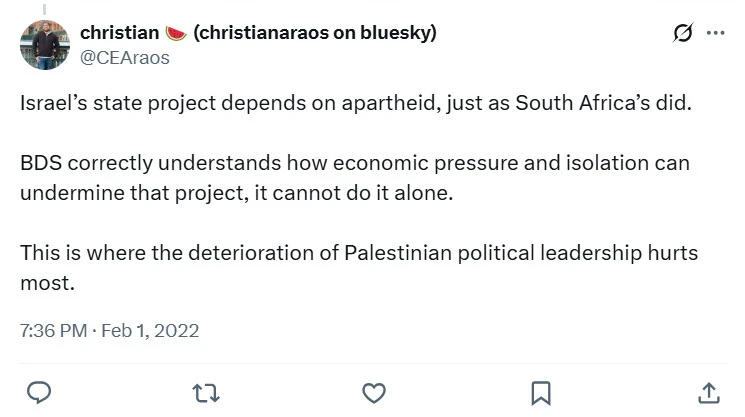Click the word "BDS" in the tweet
The image size is (745, 417).
[40, 162]
